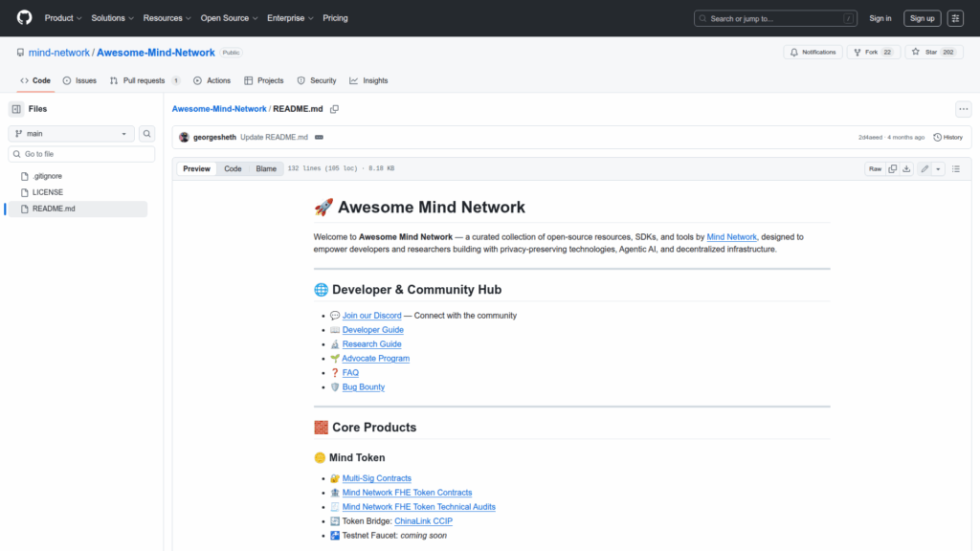The image size is (980, 551).
Task: Follow the Join our Discord link
Action: click(372, 316)
